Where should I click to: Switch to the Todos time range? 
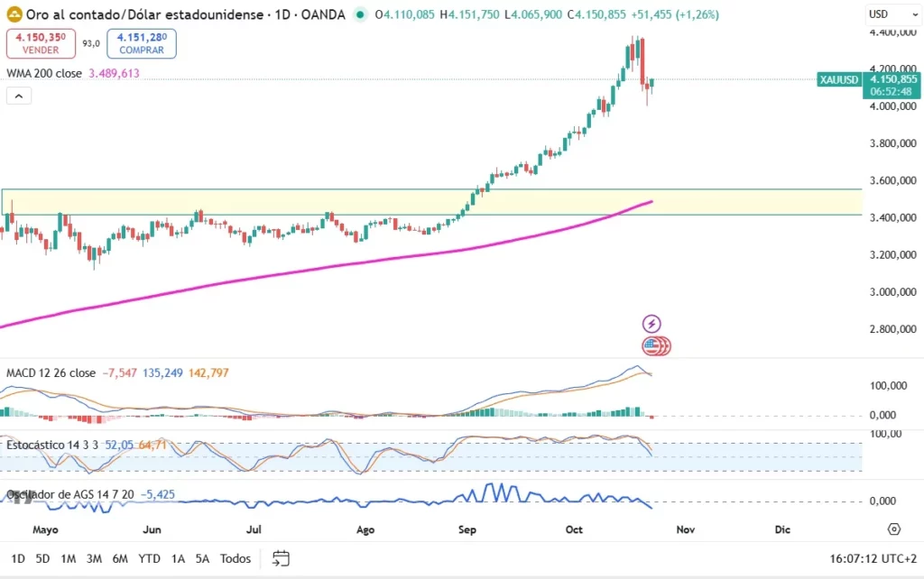click(235, 558)
